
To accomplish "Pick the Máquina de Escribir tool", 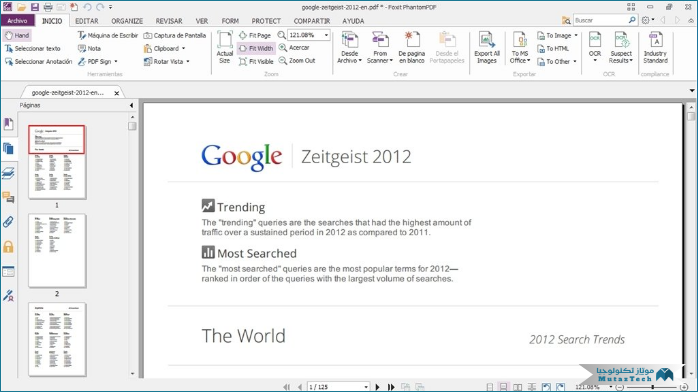I will (x=108, y=35).
